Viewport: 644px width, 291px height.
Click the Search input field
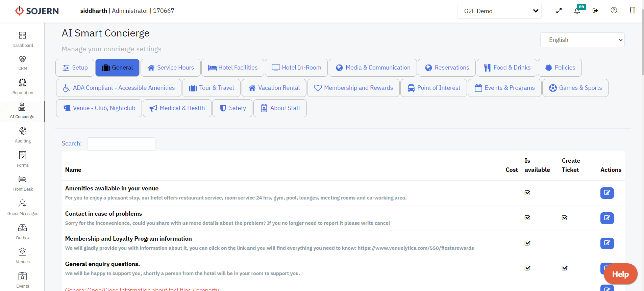pos(121,144)
